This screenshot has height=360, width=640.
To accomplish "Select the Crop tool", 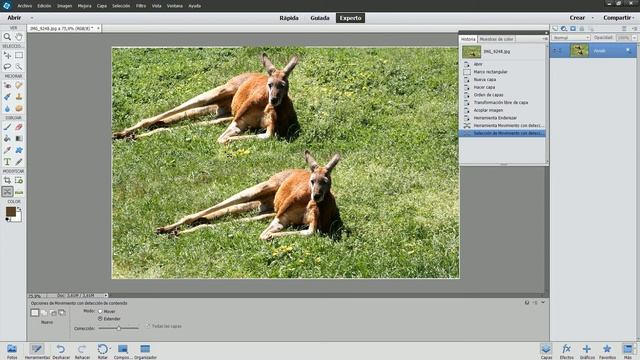I will click(x=7, y=180).
